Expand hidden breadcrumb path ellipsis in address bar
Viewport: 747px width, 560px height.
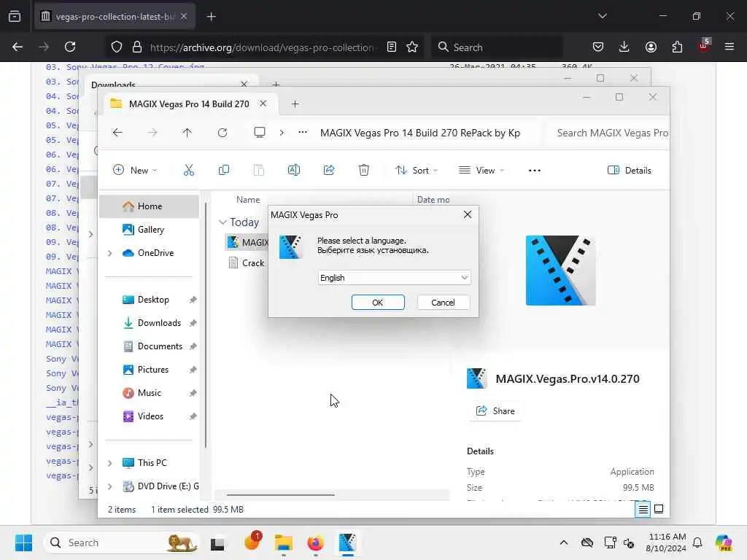[303, 133]
